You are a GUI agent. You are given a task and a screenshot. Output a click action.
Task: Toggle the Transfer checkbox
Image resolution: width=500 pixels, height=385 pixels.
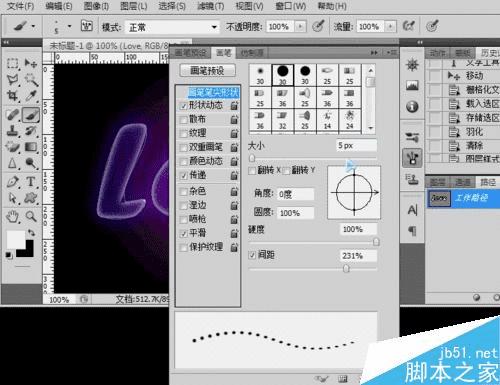coord(183,176)
